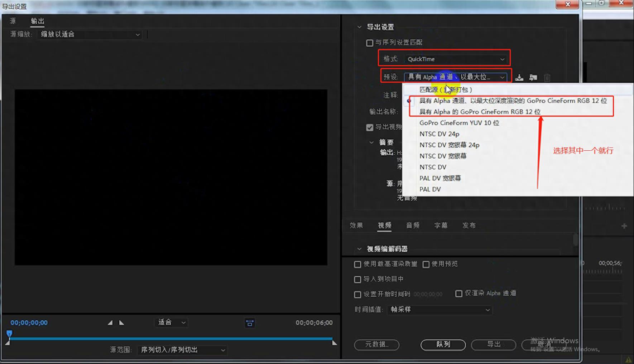Open the QuickTime format dropdown

point(456,59)
